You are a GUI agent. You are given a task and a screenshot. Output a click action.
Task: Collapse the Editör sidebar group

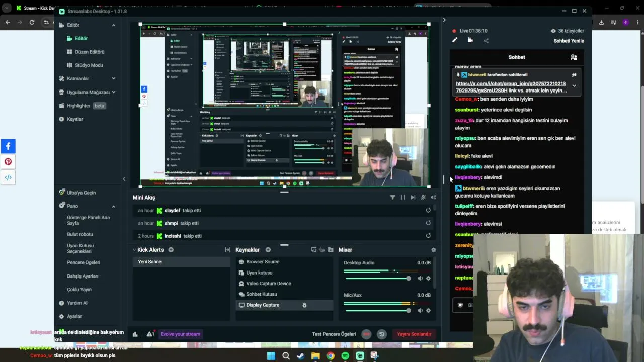[113, 25]
